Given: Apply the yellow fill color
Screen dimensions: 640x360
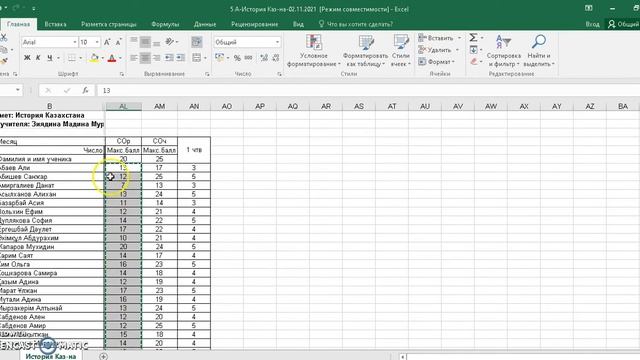Looking at the screenshot, I should [x=94, y=58].
